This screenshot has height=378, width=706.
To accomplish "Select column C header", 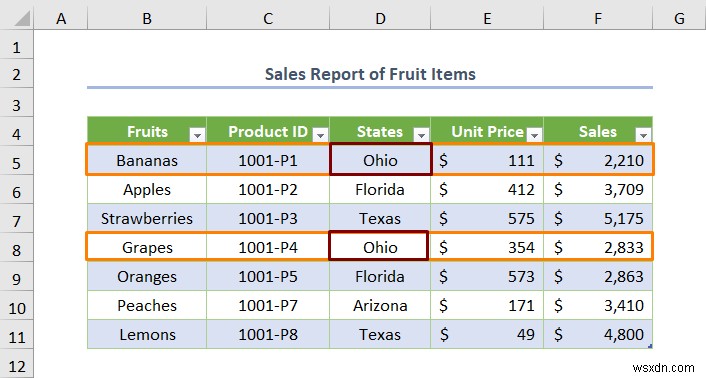I will pos(268,18).
